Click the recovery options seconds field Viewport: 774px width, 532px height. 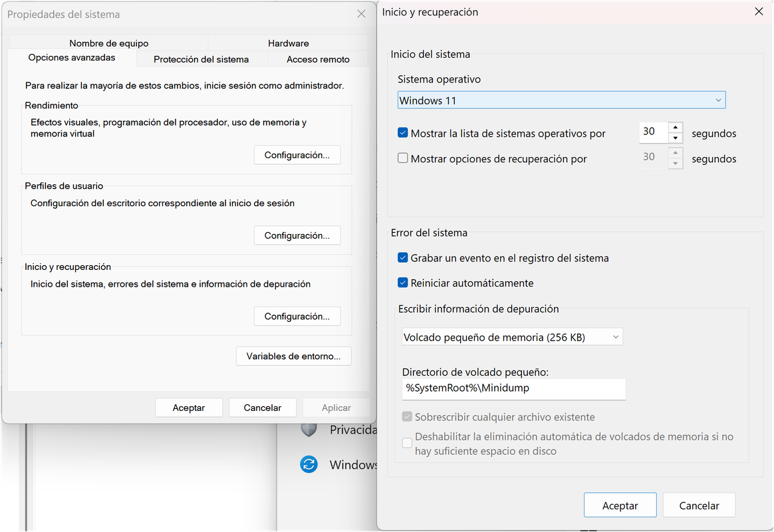click(654, 158)
